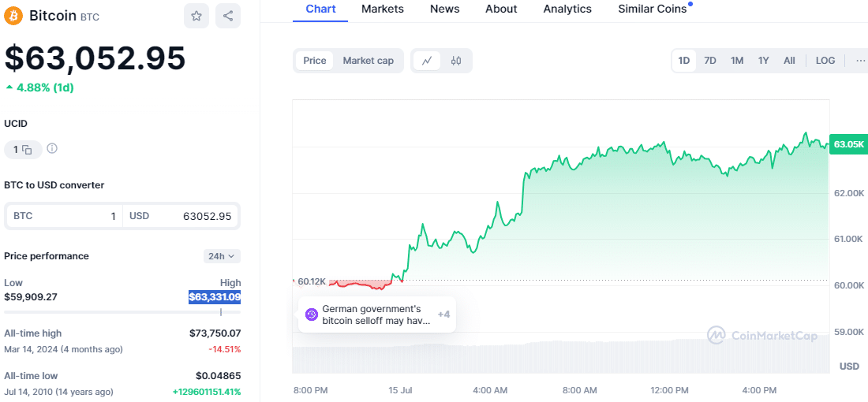The image size is (868, 402).
Task: Open the Analytics tab
Action: (x=567, y=9)
